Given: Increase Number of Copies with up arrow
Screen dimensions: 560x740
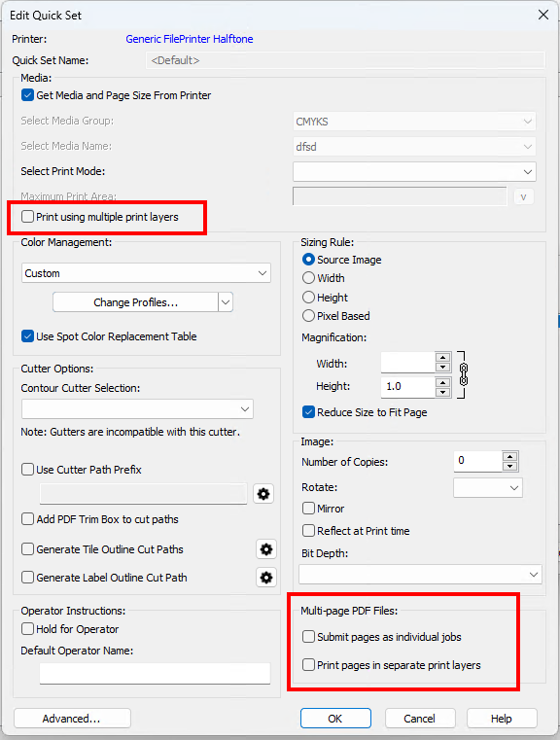Looking at the screenshot, I should [x=510, y=456].
